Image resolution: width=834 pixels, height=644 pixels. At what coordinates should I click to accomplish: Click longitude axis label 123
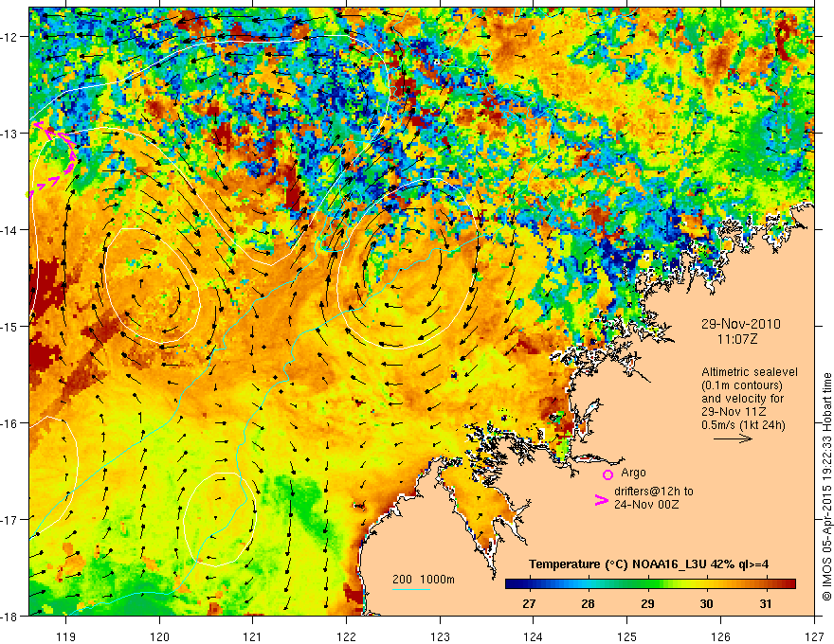440,637
